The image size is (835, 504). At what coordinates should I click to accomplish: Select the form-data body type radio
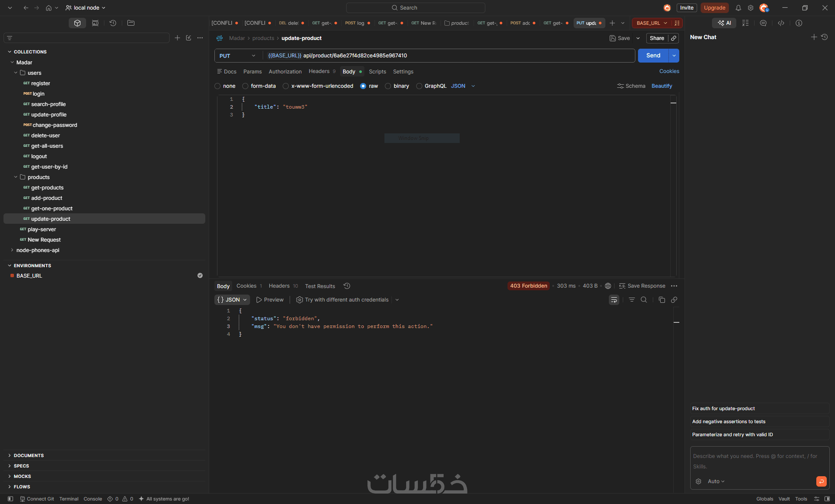click(x=245, y=86)
